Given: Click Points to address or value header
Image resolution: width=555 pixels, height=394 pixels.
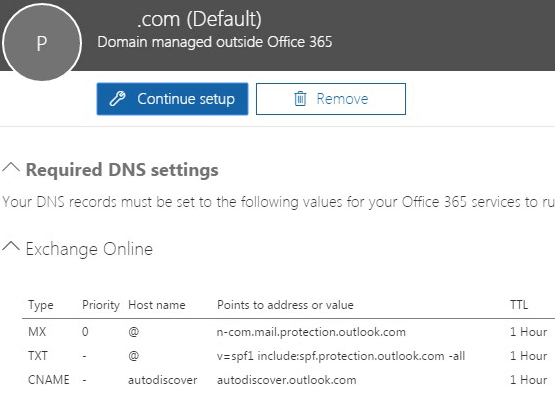Looking at the screenshot, I should [x=285, y=305].
